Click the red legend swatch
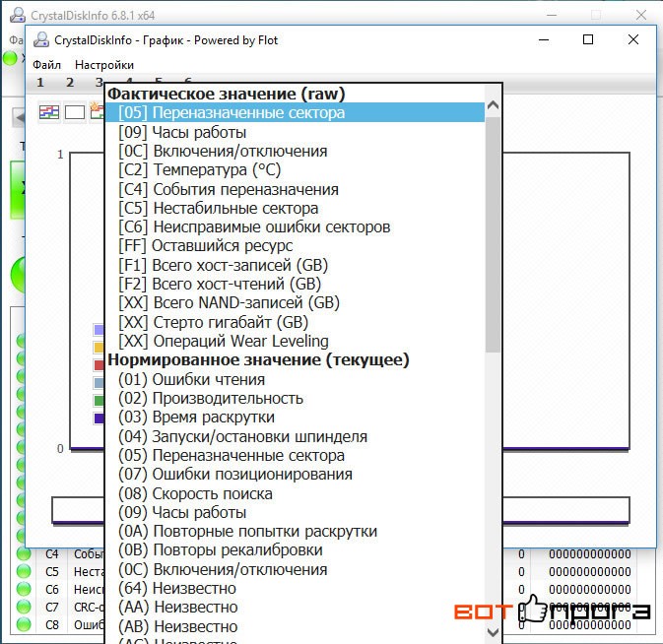663x644 pixels. [99, 364]
